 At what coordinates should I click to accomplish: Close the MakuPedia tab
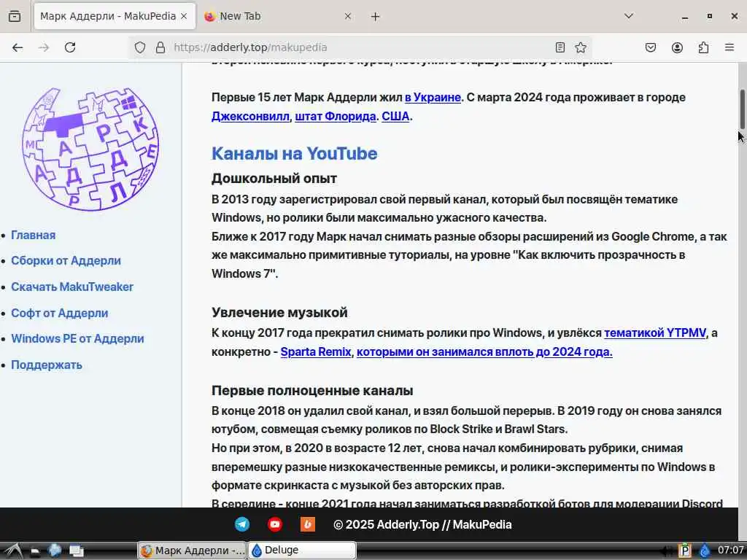(x=184, y=16)
